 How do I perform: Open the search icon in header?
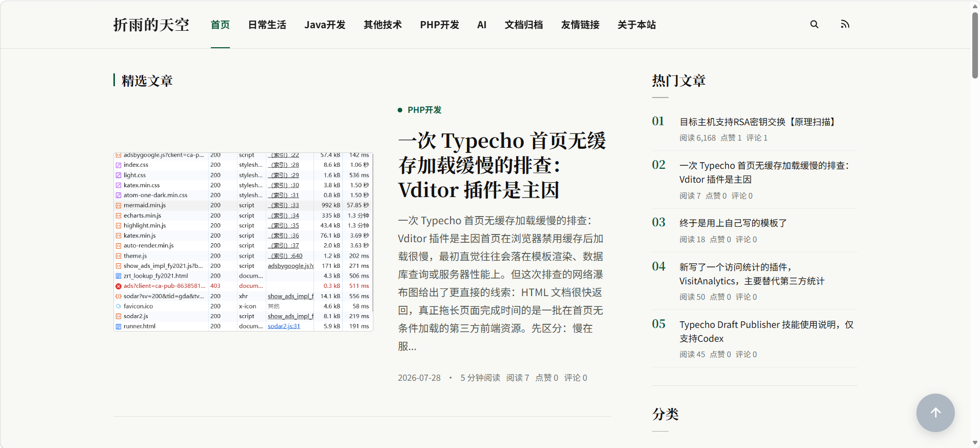[x=814, y=24]
